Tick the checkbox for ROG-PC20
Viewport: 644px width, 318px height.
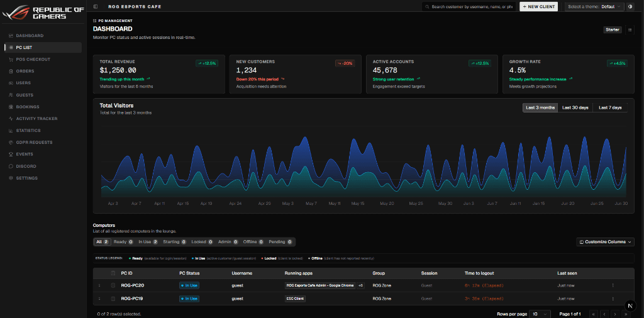pos(113,285)
